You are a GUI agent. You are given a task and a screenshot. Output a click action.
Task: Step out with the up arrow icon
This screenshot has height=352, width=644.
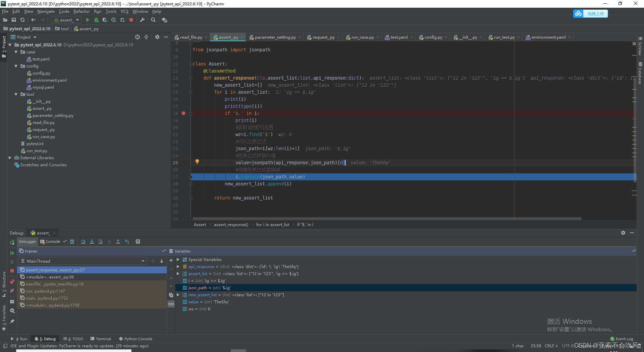tap(118, 241)
